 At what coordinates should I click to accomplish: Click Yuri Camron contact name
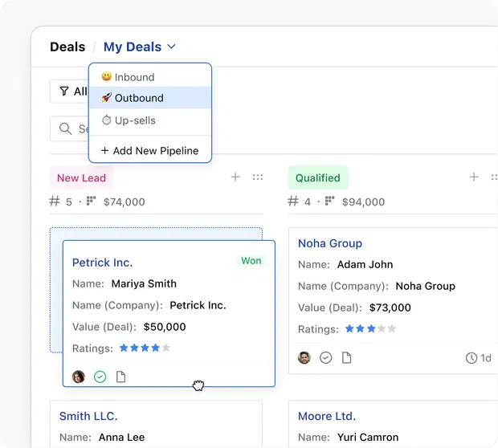368,438
